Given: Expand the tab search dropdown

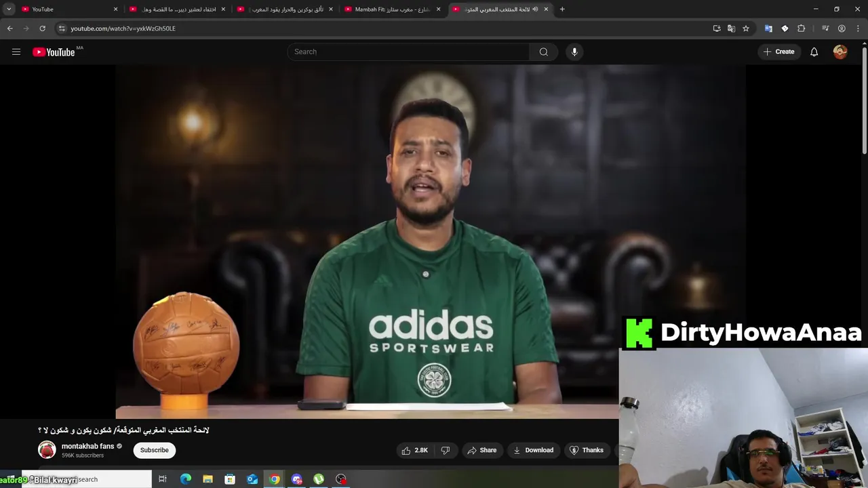Looking at the screenshot, I should [9, 9].
